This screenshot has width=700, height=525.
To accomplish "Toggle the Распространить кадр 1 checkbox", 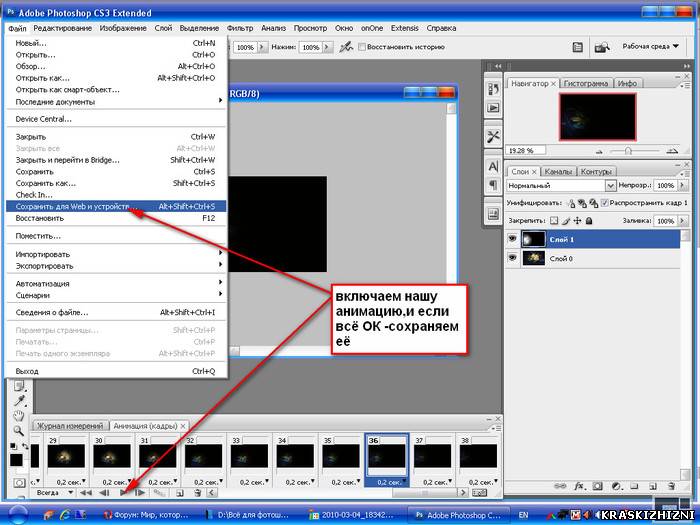I will (604, 203).
